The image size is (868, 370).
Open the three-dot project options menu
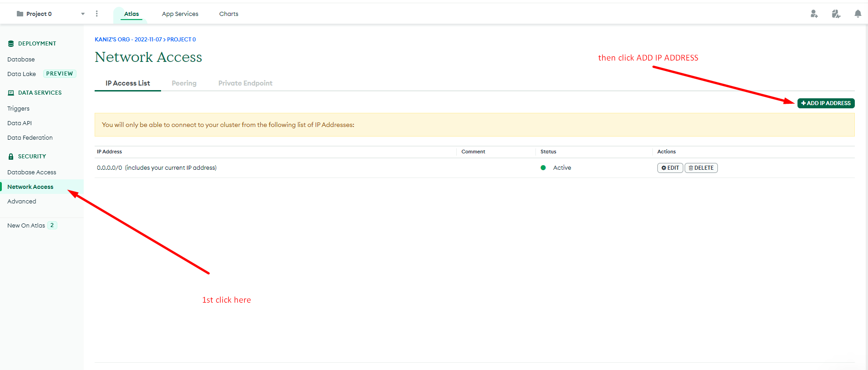96,14
